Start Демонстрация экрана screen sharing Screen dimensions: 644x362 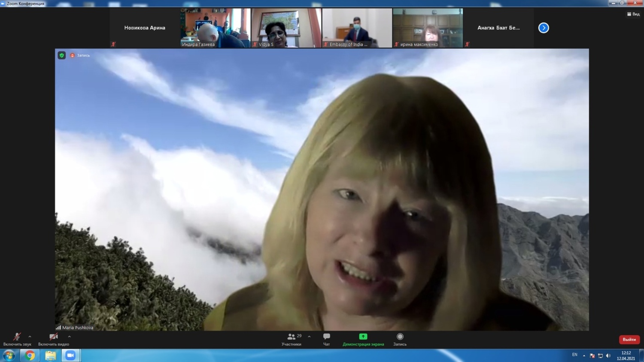363,339
